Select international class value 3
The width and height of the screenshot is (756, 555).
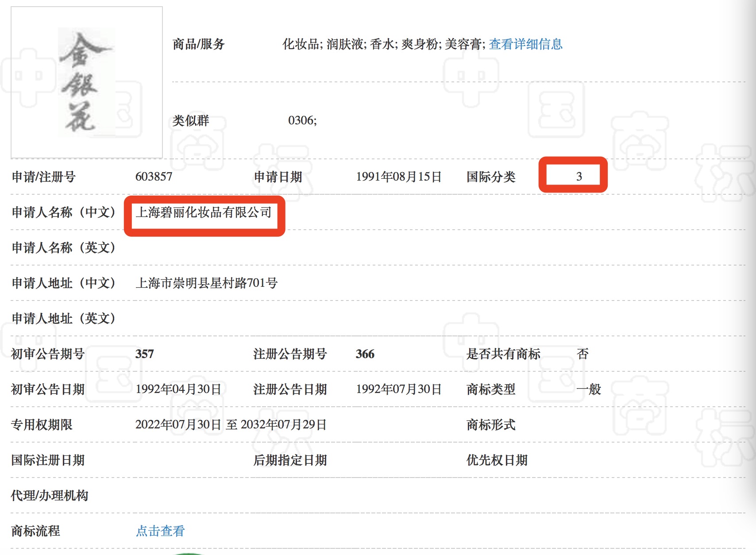click(x=579, y=177)
